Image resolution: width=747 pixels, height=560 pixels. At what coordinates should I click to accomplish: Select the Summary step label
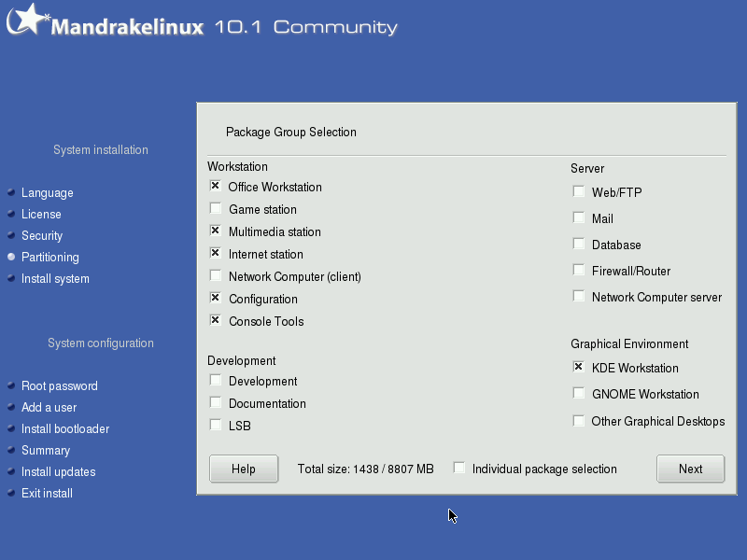click(x=46, y=450)
